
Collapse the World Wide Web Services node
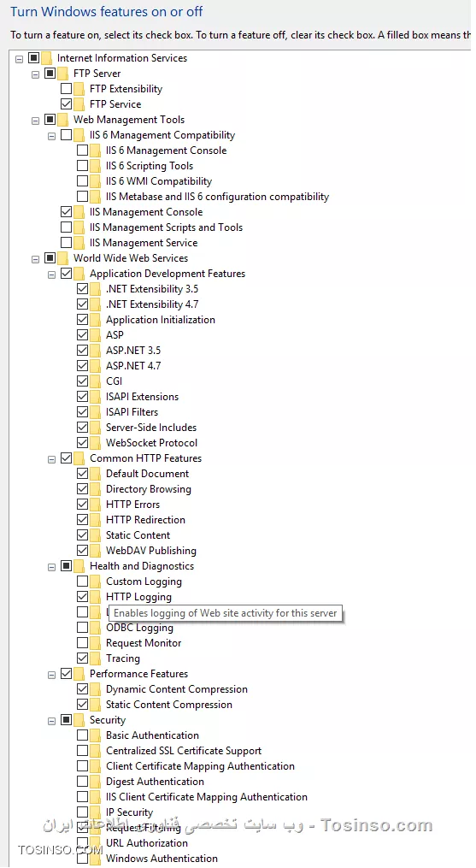(x=35, y=258)
